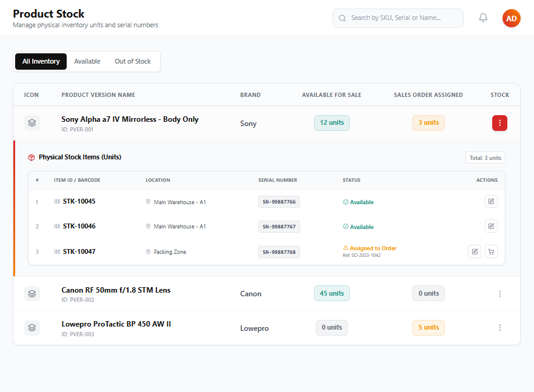Click the 3 units sales order badge
Viewport: 534px width, 392px height.
coord(429,123)
